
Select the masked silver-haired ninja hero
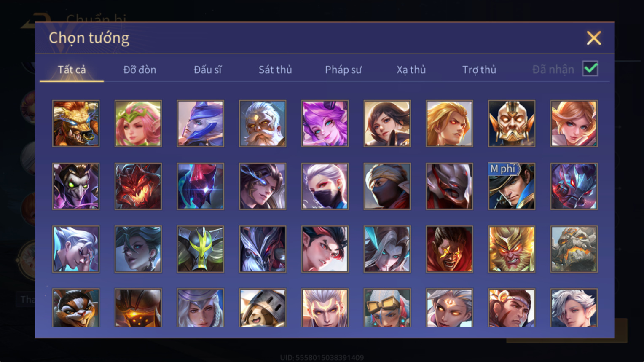pyautogui.click(x=325, y=186)
